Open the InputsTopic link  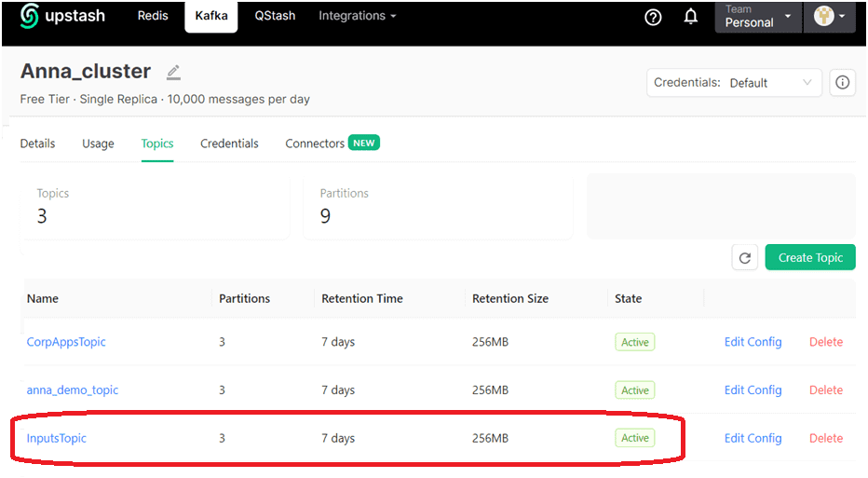point(57,438)
